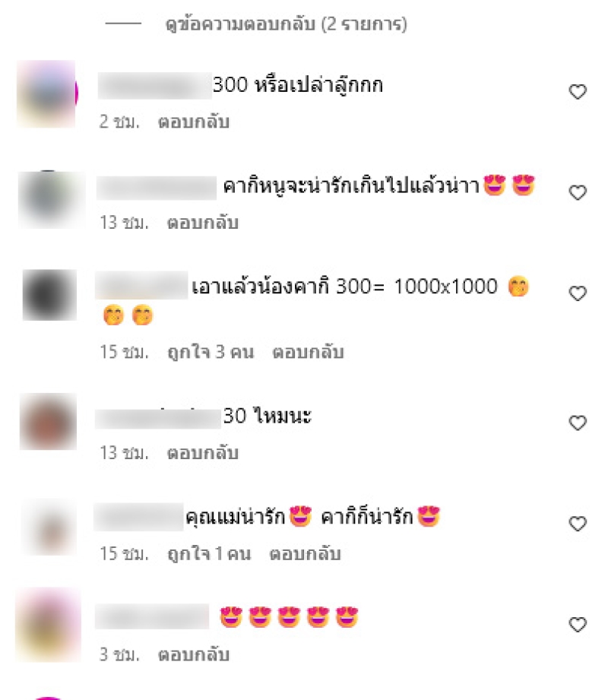
Task: Reply to the 'คุณแม่น่ารัก' comment
Action: [x=306, y=553]
